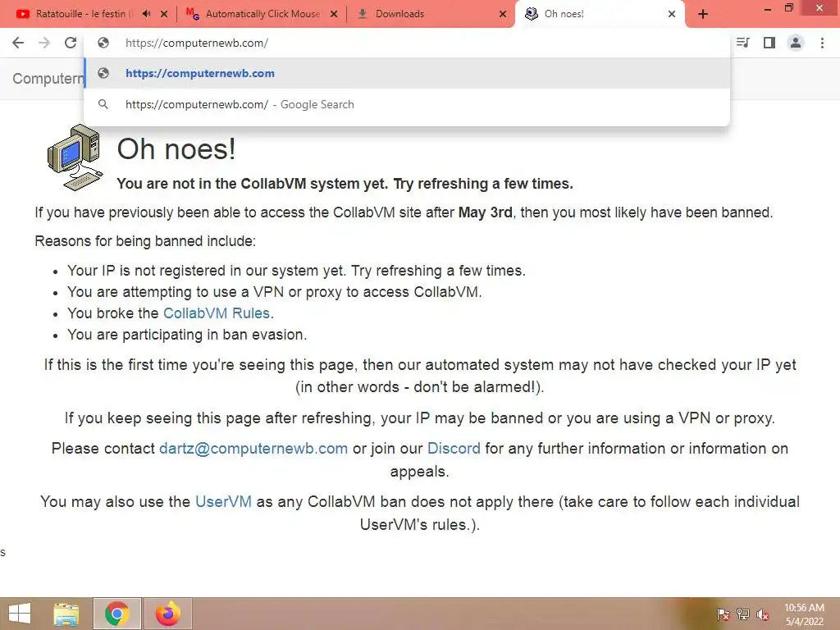Click dartz@computernewb.com email link

click(x=253, y=449)
